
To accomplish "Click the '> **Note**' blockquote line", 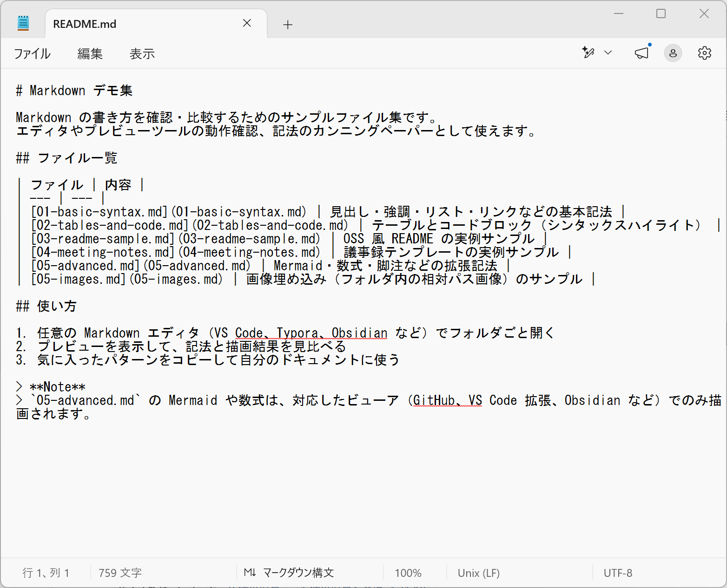I will 51,387.
